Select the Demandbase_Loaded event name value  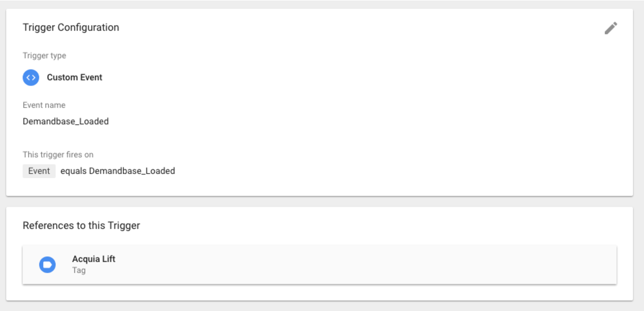(66, 121)
